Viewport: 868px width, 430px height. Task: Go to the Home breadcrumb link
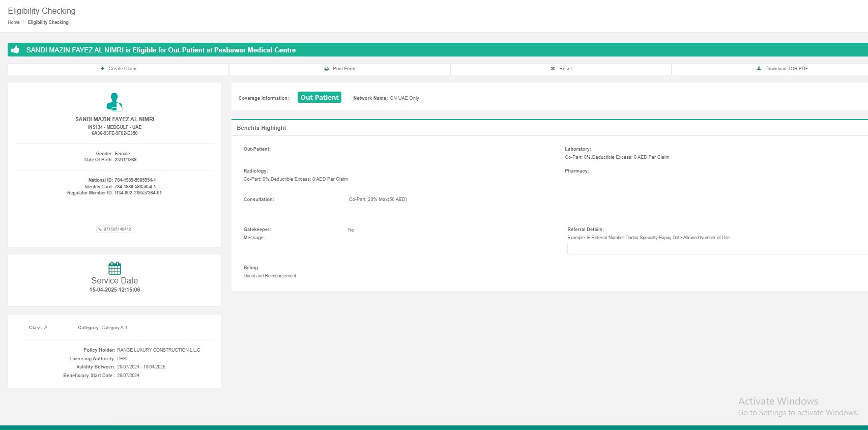click(14, 22)
